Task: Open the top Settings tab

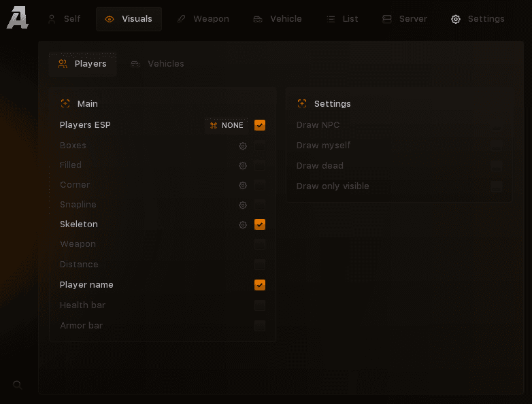Action: (x=478, y=18)
